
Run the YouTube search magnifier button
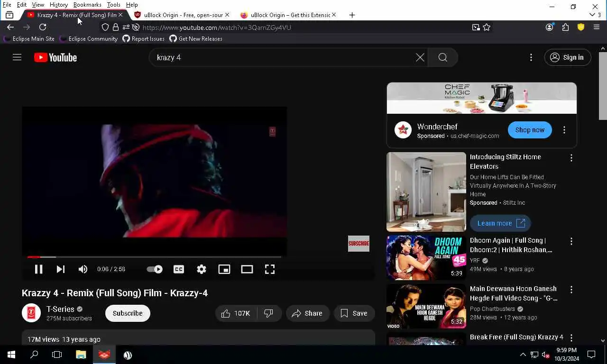tap(442, 57)
